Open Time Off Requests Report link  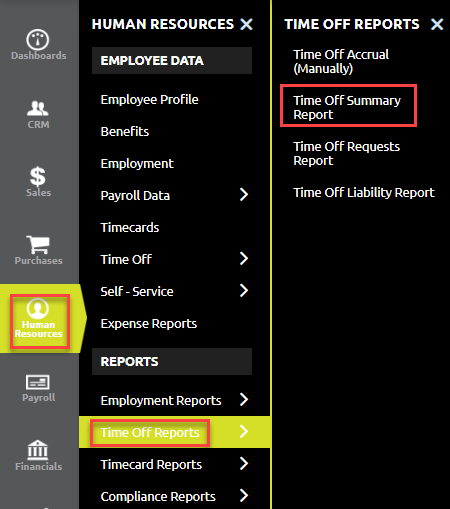click(346, 153)
